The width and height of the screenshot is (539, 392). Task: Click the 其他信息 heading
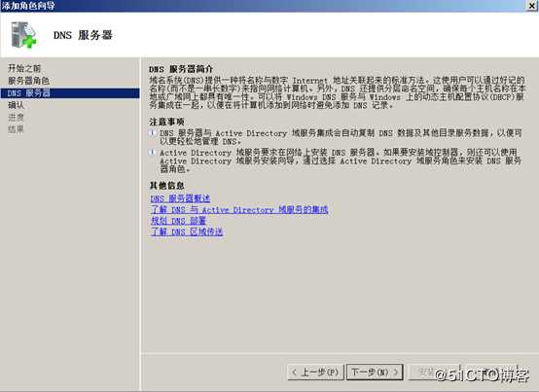click(166, 186)
